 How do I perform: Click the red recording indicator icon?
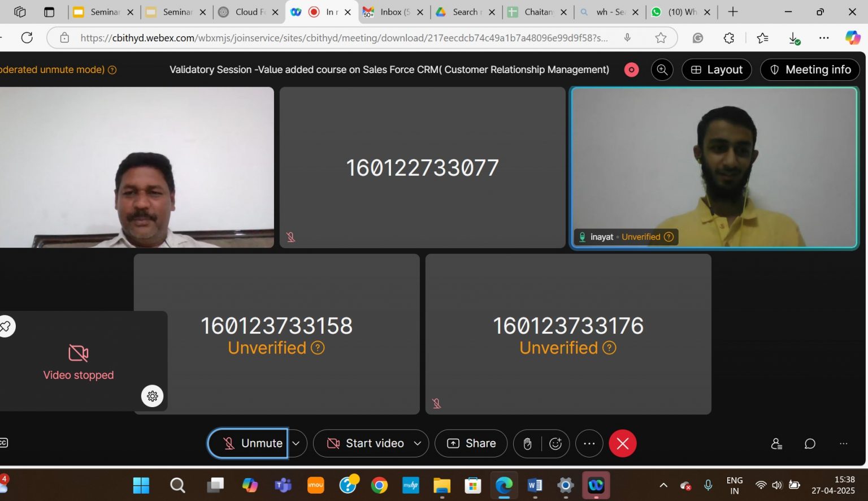pos(631,70)
